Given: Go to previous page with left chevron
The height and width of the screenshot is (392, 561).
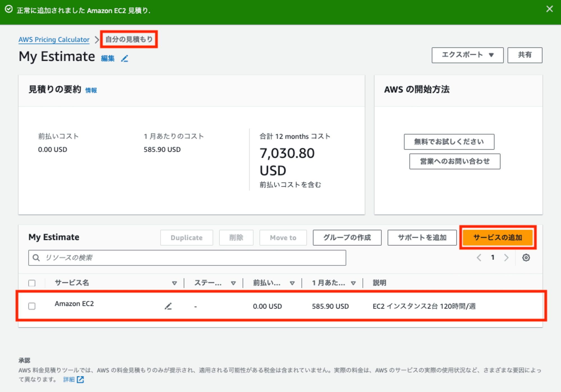Looking at the screenshot, I should tap(479, 258).
